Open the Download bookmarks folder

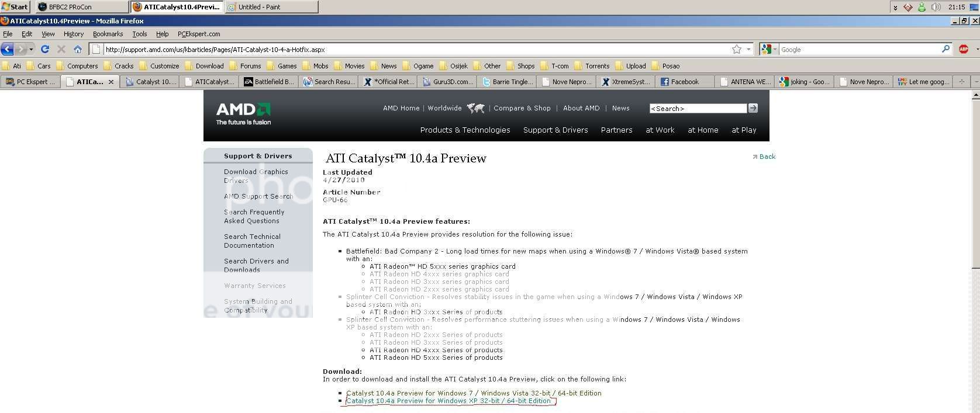[204, 66]
